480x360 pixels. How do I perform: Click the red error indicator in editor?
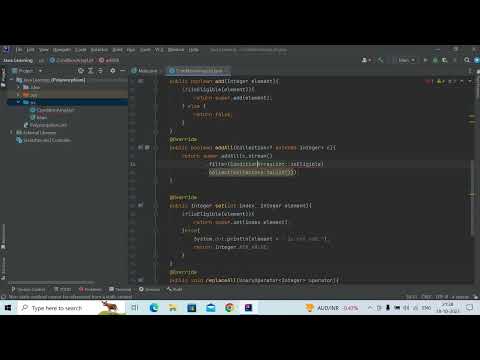429,81
